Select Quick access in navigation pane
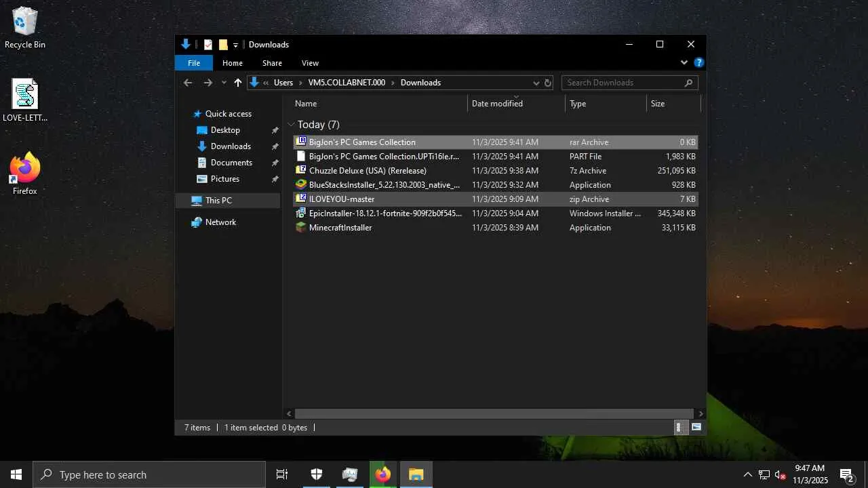This screenshot has width=868, height=488. pyautogui.click(x=229, y=114)
